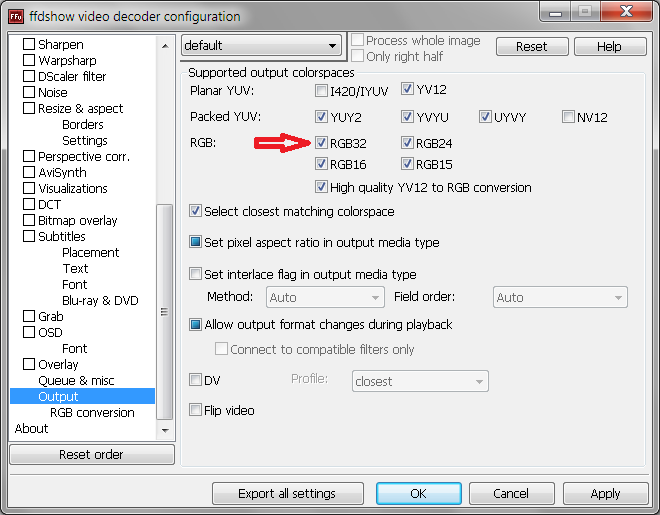Viewport: 660px width, 515px height.
Task: Uncheck the RGB24 output checkbox
Action: point(407,143)
